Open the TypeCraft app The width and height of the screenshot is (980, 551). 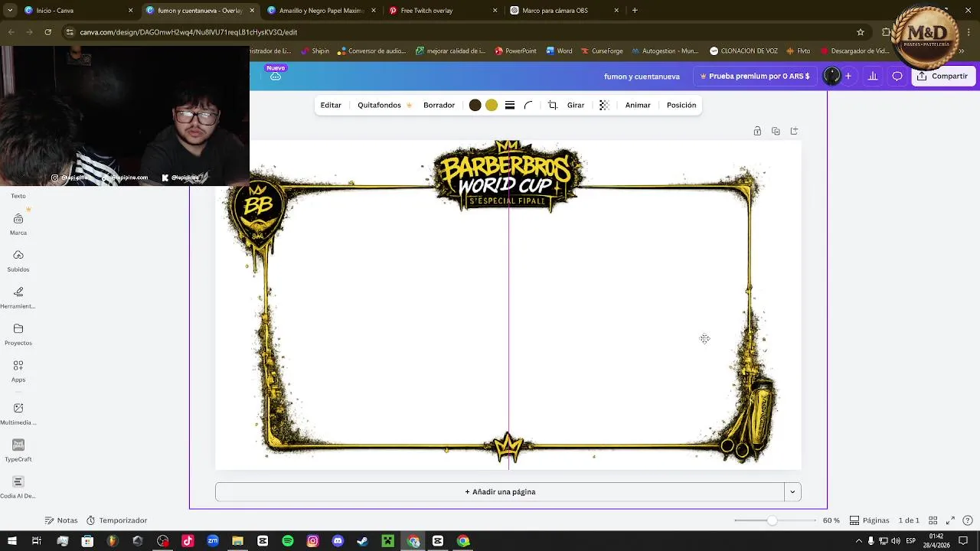tap(18, 451)
